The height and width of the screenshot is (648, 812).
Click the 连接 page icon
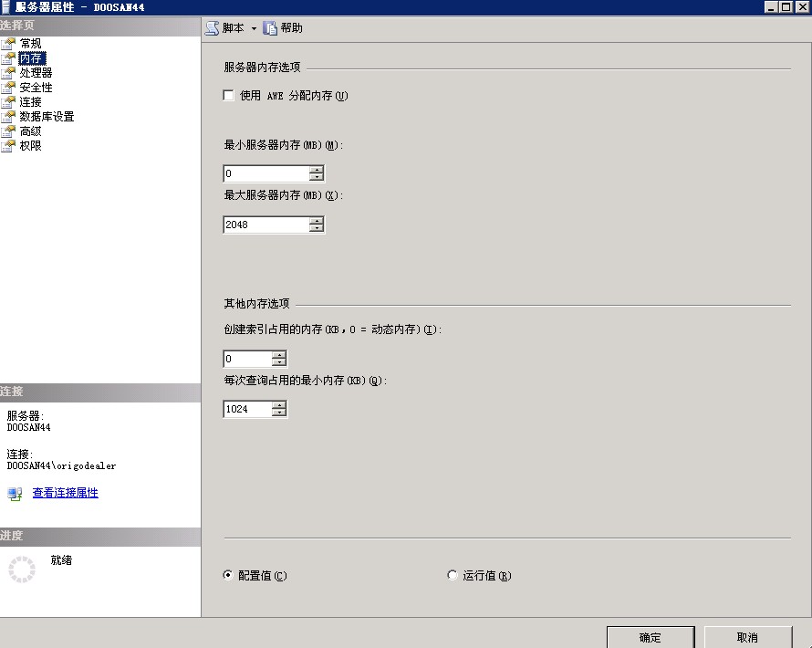(x=8, y=101)
